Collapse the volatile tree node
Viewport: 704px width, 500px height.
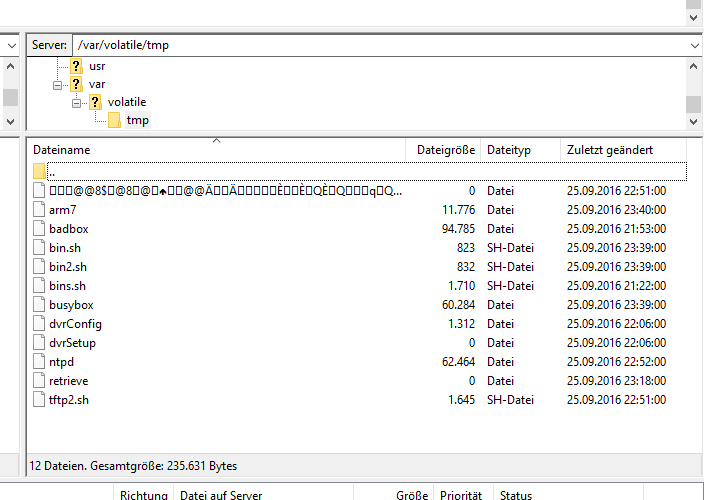(77, 102)
